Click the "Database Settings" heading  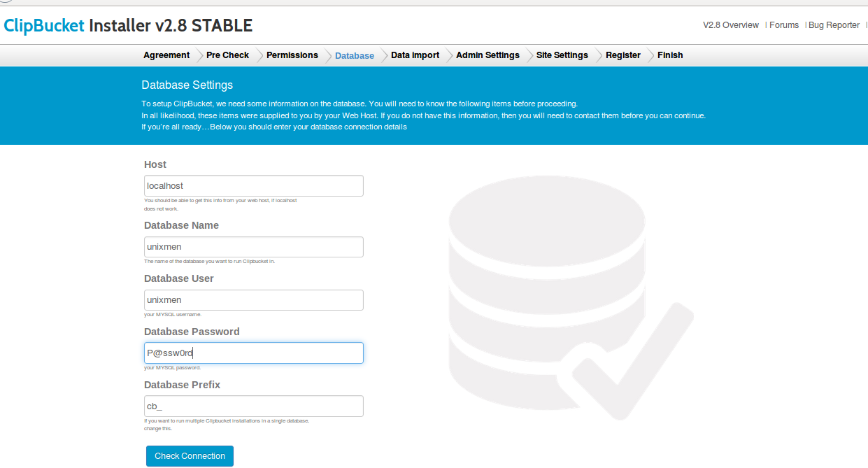click(187, 85)
